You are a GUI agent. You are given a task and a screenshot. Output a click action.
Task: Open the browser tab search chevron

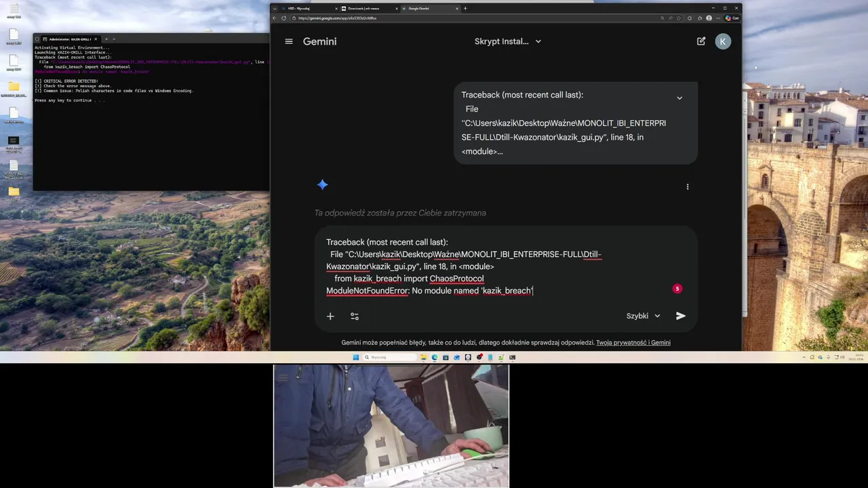(275, 8)
